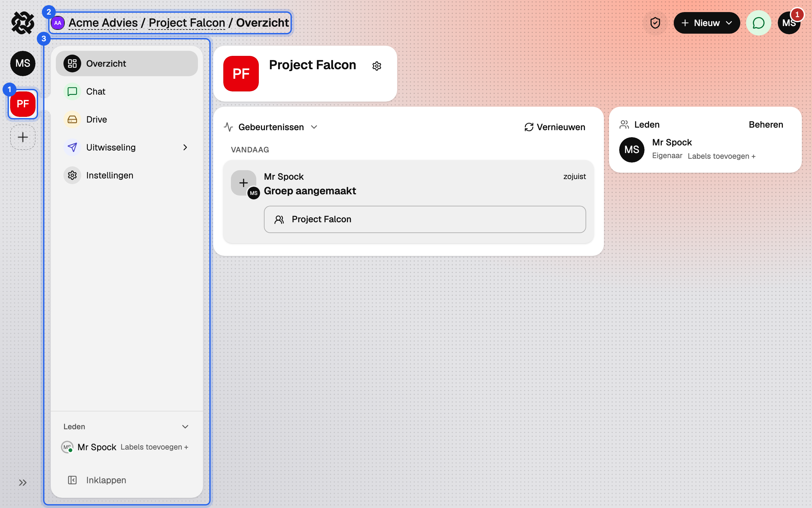
Task: Follow the Project Falcon breadcrumb link
Action: click(x=187, y=23)
